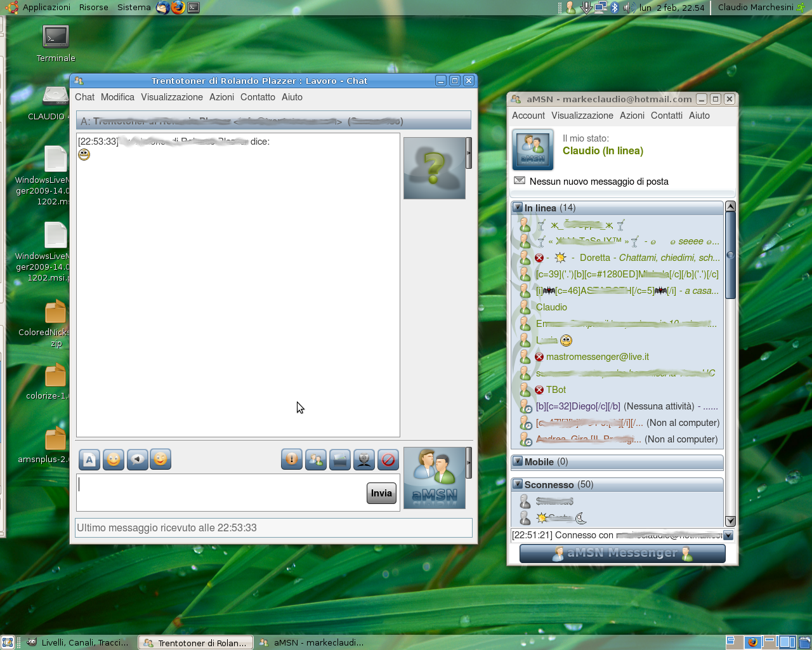The height and width of the screenshot is (650, 812).
Task: Open connection log dropdown arrow
Action: pos(728,535)
